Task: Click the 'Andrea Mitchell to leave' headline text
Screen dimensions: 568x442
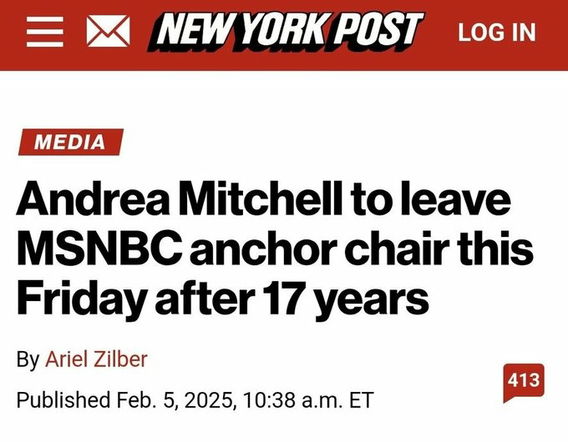Action: (x=264, y=199)
